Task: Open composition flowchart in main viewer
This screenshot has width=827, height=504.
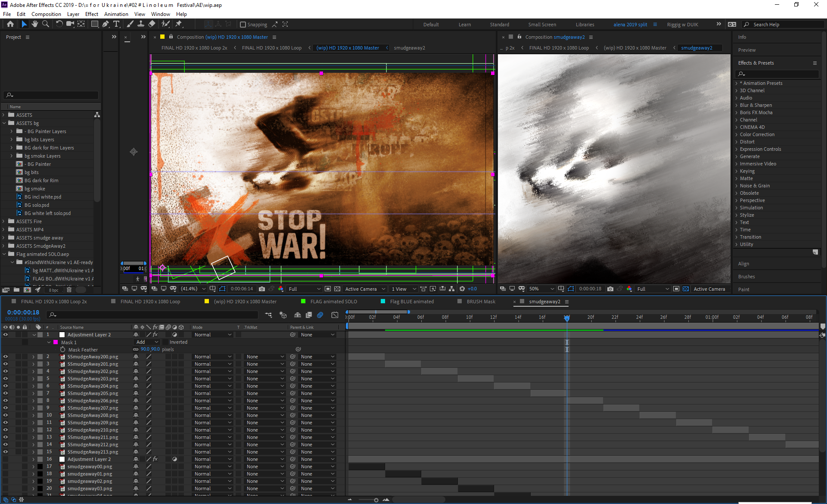Action: (x=451, y=289)
